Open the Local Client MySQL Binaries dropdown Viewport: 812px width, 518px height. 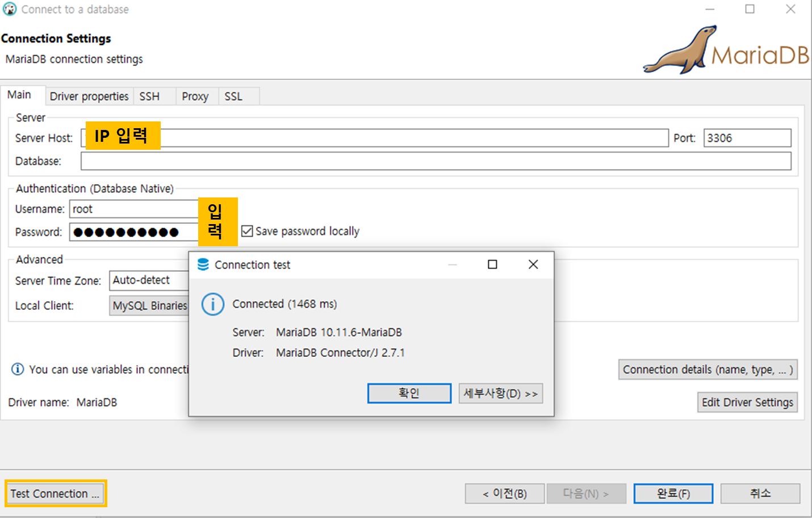pos(149,306)
